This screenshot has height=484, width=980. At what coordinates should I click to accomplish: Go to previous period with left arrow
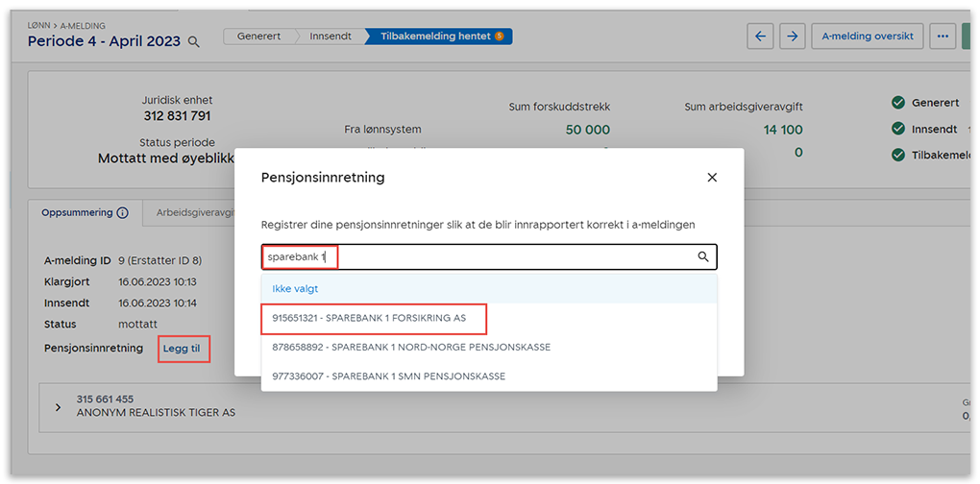coord(760,36)
